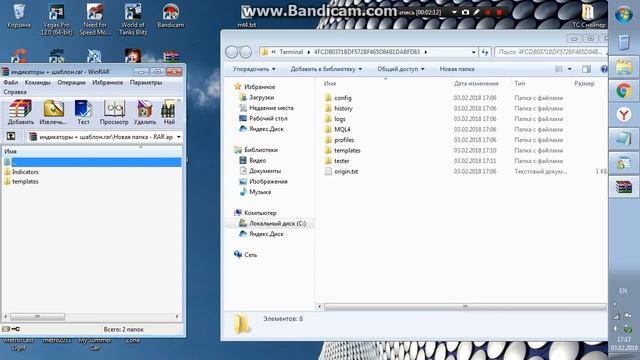Select Сеть in the navigation pane
Image resolution: width=640 pixels, height=360 pixels.
(246, 255)
